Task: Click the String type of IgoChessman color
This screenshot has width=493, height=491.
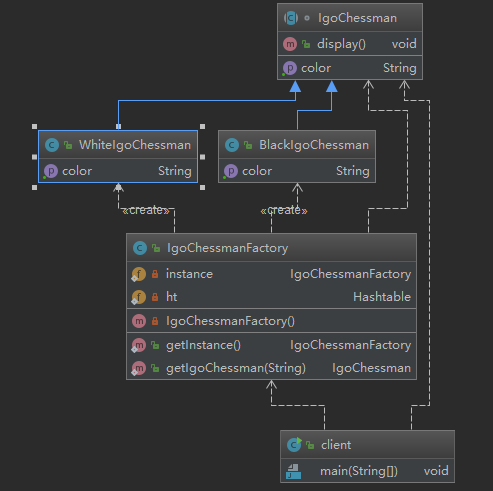Action: coord(400,68)
